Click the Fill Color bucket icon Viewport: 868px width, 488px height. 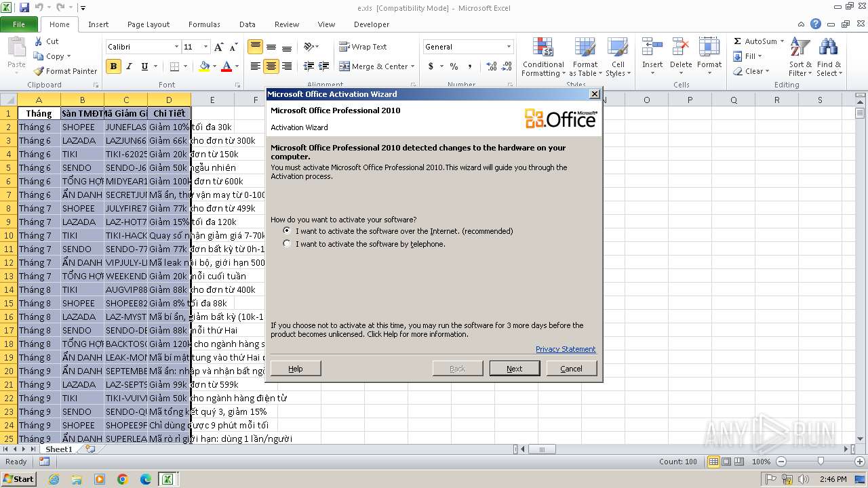pos(204,66)
